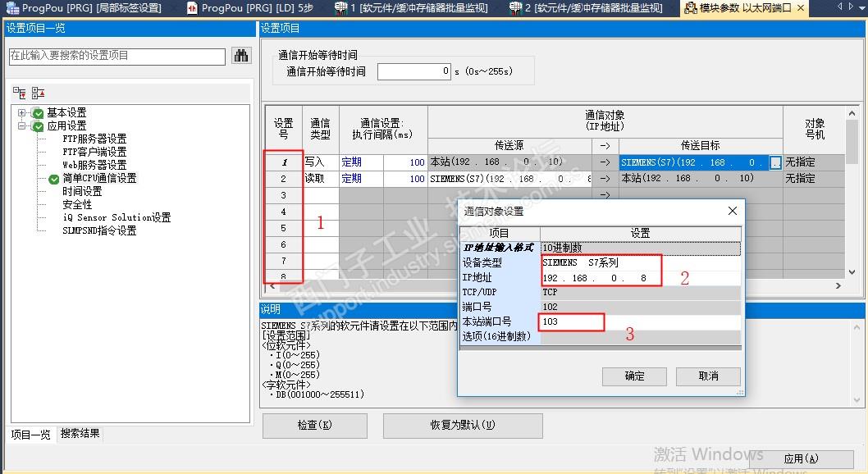Click 读取 in row 2 通信类型

click(321, 179)
